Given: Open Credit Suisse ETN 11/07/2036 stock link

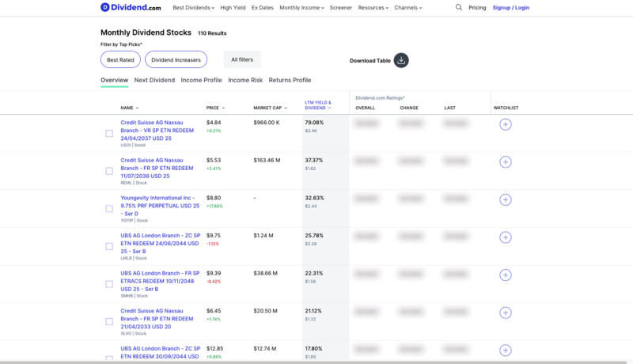Looking at the screenshot, I should (x=157, y=168).
